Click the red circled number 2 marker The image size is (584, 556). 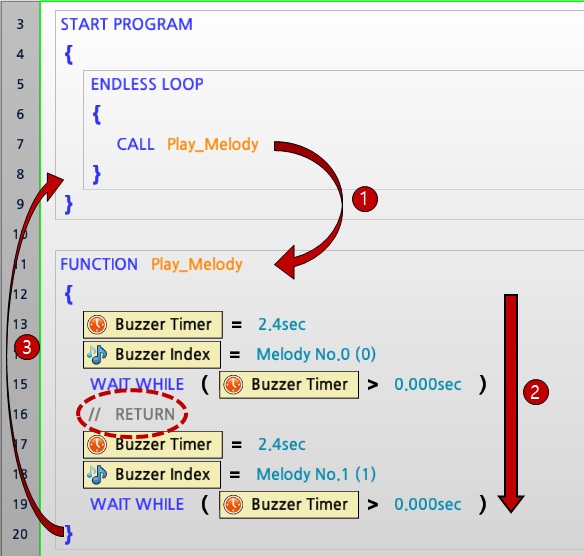point(536,392)
